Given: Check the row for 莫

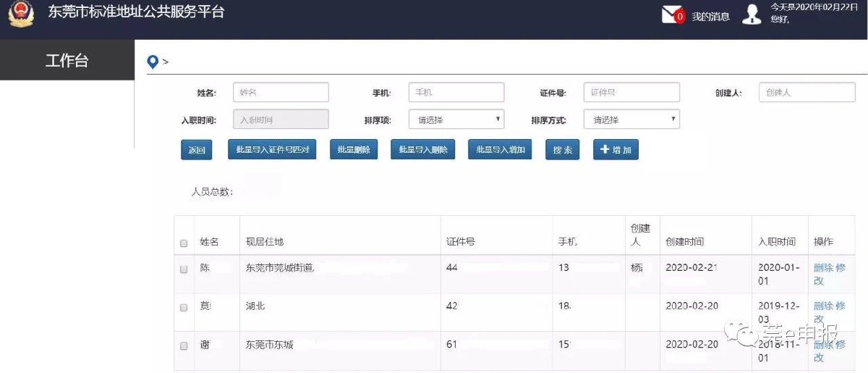Looking at the screenshot, I should 184,308.
